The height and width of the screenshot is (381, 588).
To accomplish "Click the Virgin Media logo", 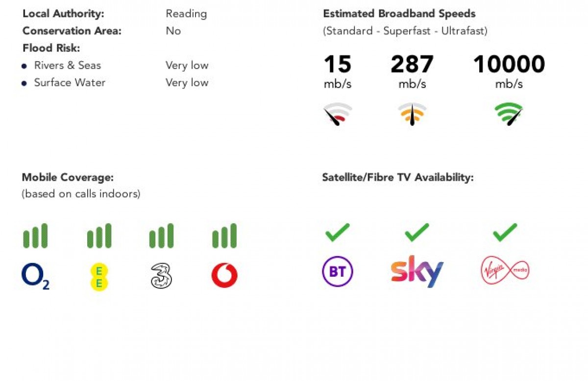I will pos(505,270).
